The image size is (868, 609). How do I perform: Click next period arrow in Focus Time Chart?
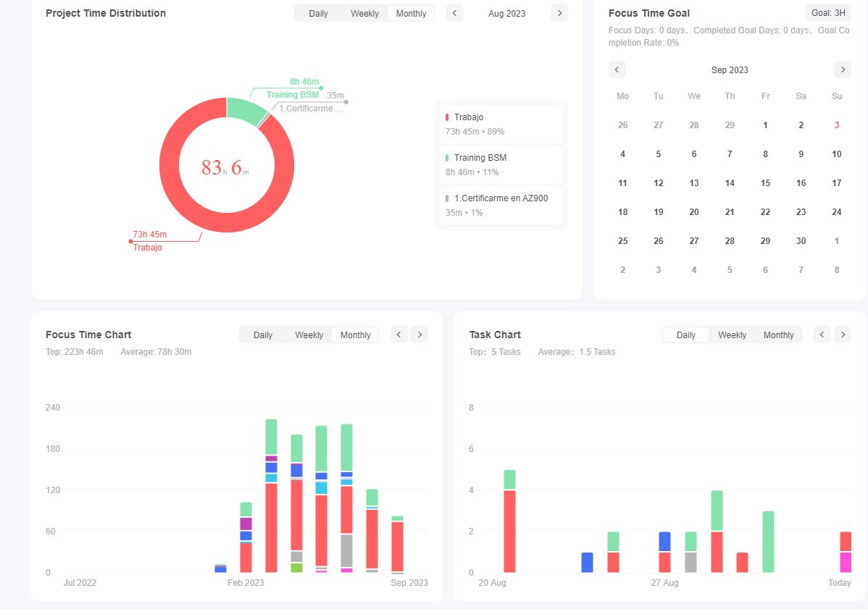420,335
